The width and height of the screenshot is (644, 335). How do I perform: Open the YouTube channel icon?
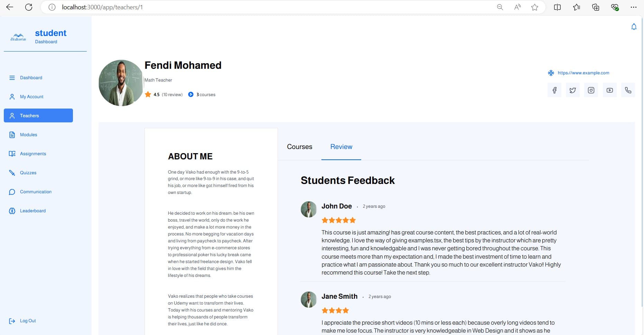click(x=610, y=90)
